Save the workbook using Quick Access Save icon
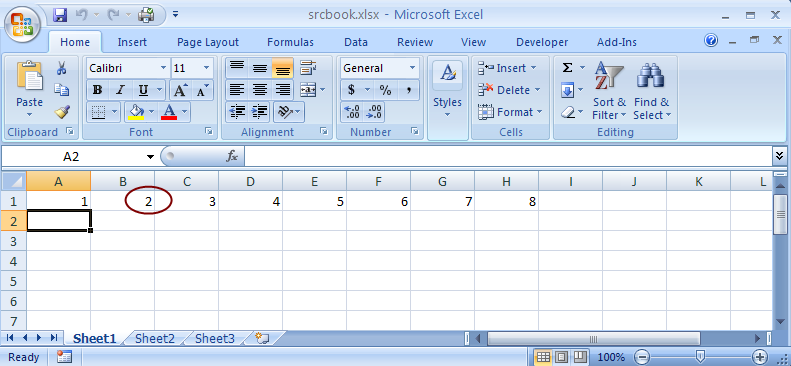Viewport: 791px width, 366px height. pyautogui.click(x=60, y=15)
